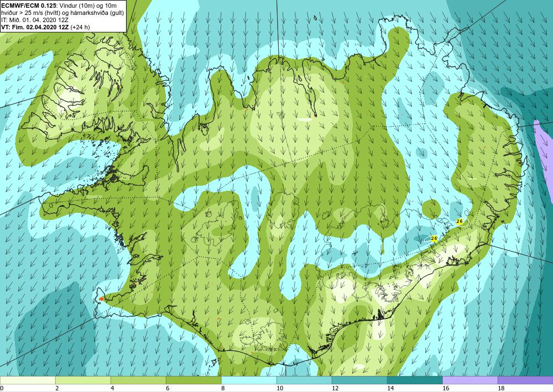Click the legend scale label "16"

click(x=446, y=388)
